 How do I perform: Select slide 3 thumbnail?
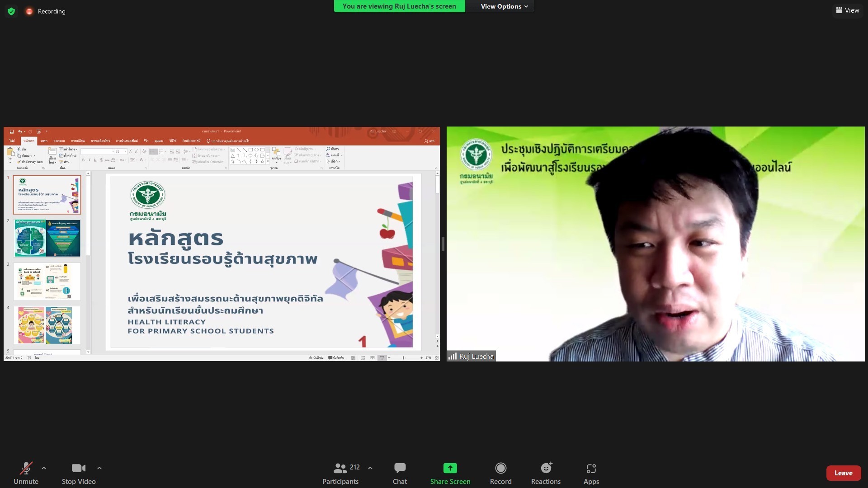click(47, 282)
